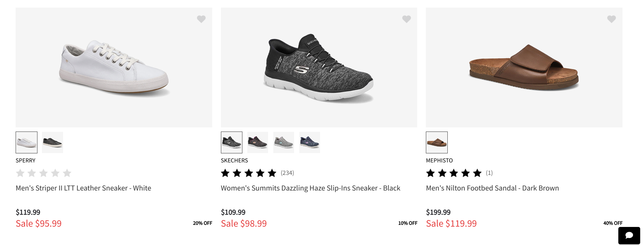Click the heart icon on Skechers sneaker
Screen dimensions: 644x245
coord(406,19)
